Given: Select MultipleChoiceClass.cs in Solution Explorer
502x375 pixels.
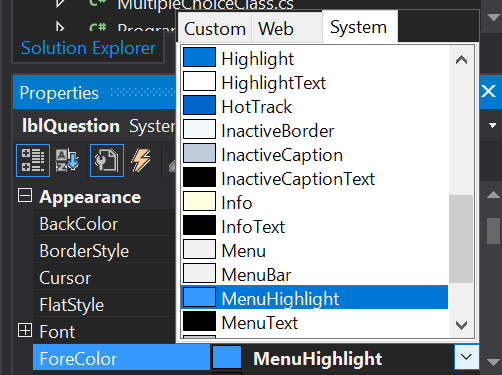Looking at the screenshot, I should coord(205,5).
